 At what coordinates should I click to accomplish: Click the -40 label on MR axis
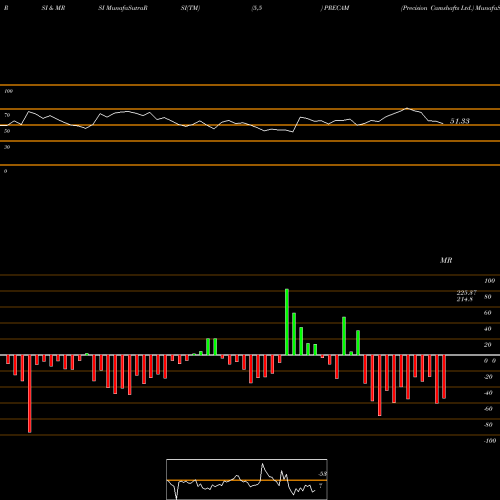point(488,393)
